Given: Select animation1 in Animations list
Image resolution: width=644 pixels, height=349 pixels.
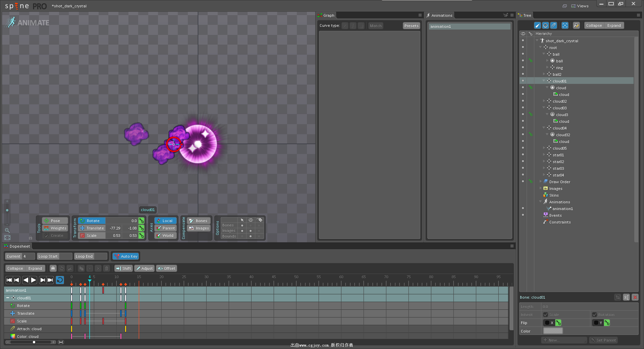Looking at the screenshot, I should coord(470,27).
